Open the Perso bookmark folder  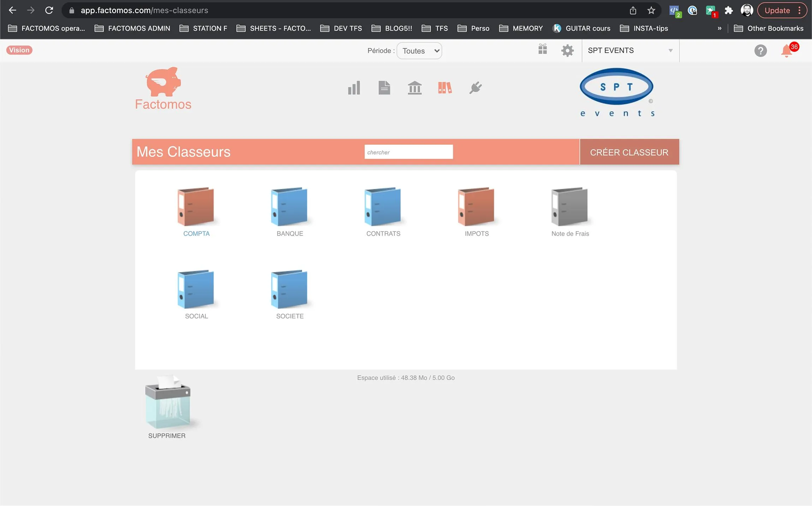(473, 28)
